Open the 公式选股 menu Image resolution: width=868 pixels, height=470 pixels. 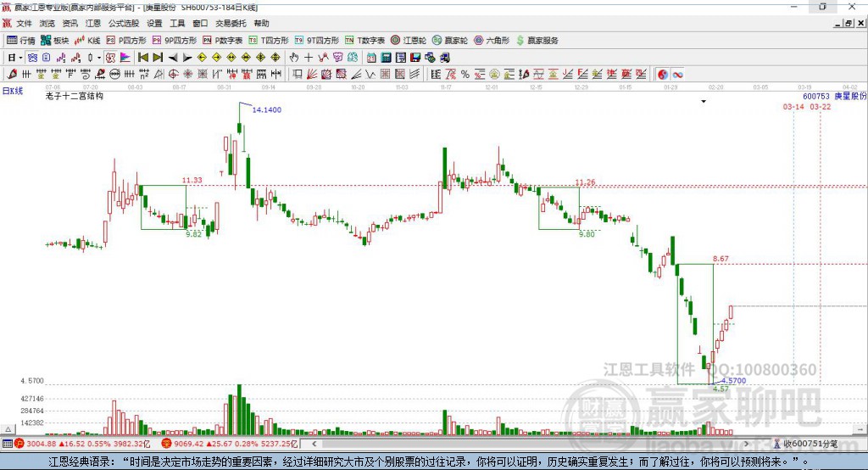(x=124, y=23)
